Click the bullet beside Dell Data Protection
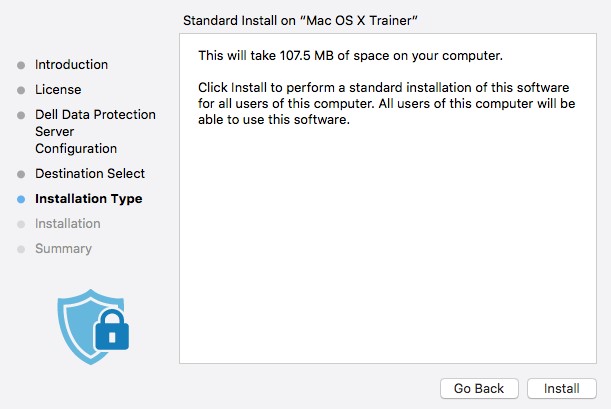Viewport: 611px width, 409px height. tap(21, 115)
